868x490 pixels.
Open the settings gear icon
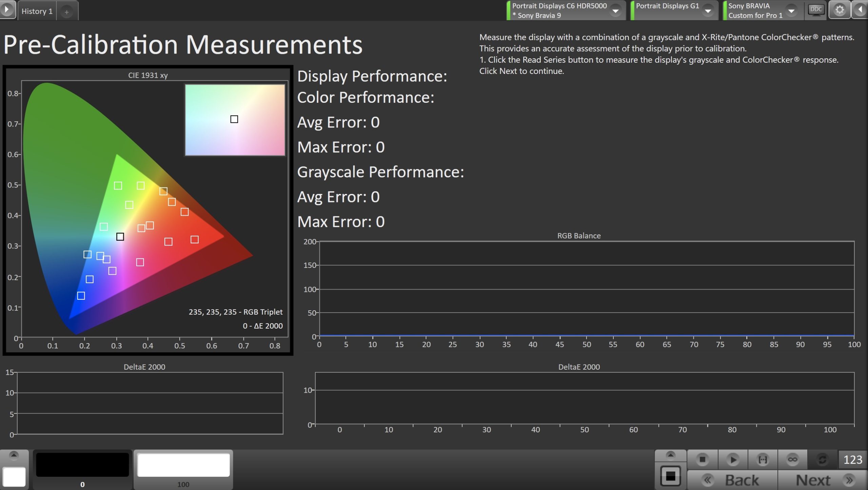pyautogui.click(x=839, y=10)
